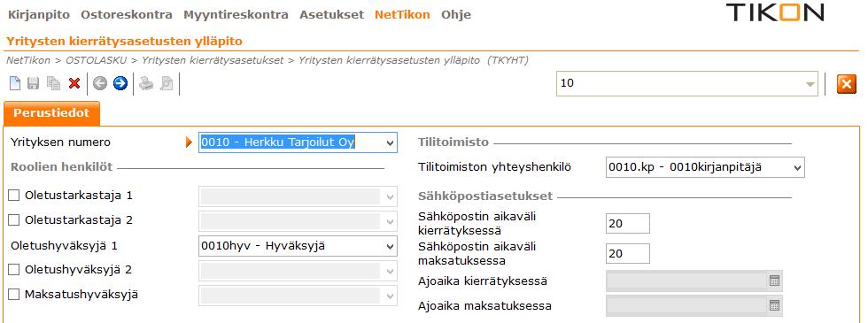
Task: Tick the Maksatushyväksyjä checkbox
Action: [x=14, y=295]
